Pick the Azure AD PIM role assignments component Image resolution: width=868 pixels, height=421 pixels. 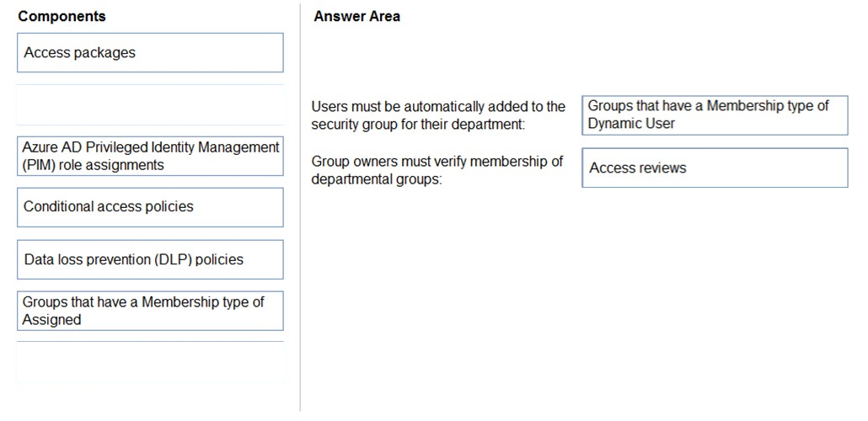150,156
